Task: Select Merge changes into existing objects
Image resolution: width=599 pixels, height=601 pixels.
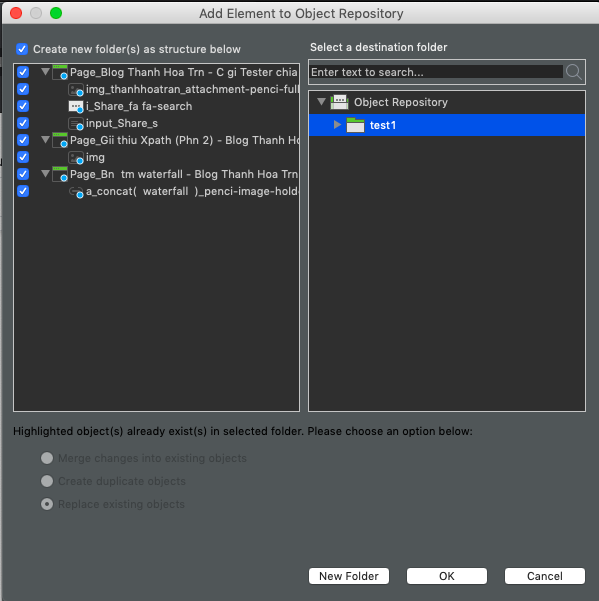Action: (x=47, y=458)
